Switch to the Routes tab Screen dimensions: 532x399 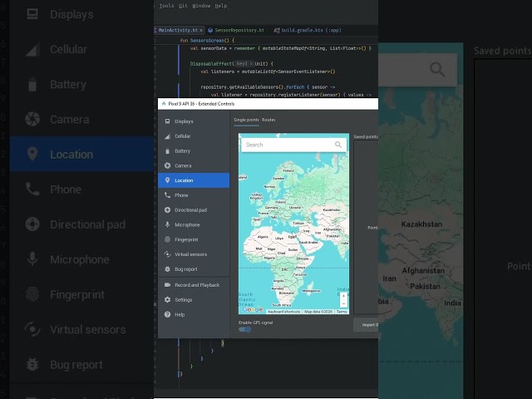[x=268, y=120]
